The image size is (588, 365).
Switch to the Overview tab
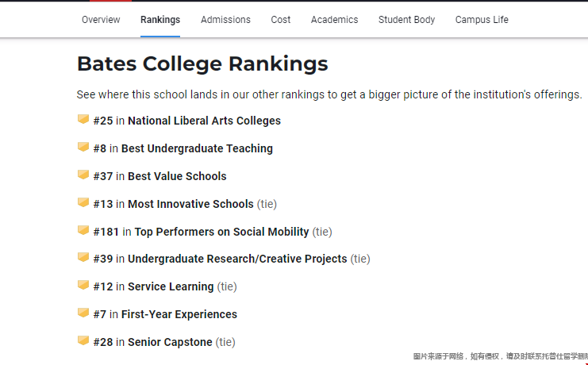[x=101, y=20]
